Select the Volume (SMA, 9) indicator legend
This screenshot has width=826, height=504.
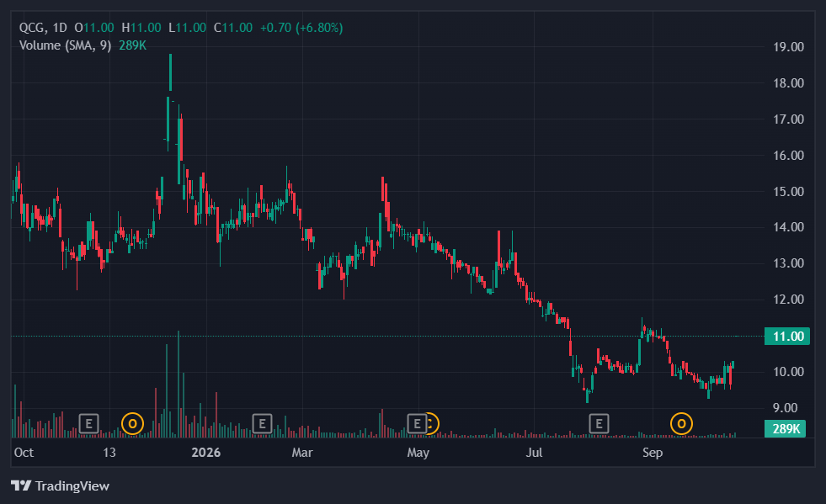pos(66,45)
